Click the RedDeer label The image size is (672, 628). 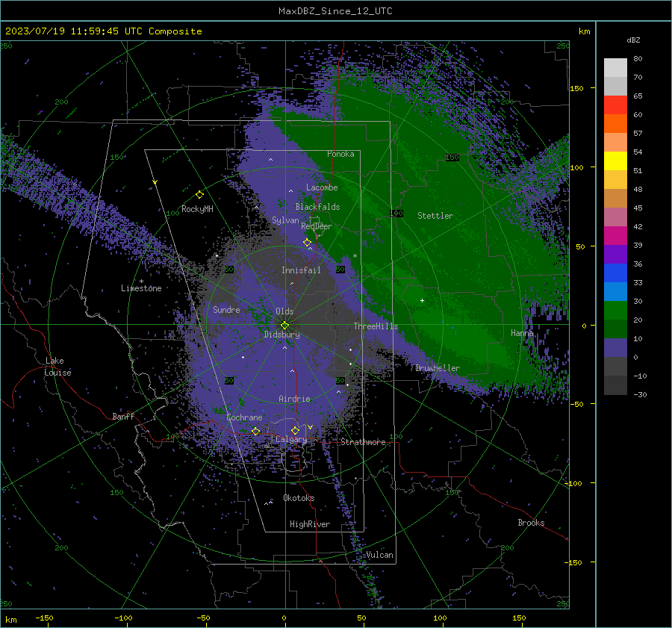click(317, 226)
